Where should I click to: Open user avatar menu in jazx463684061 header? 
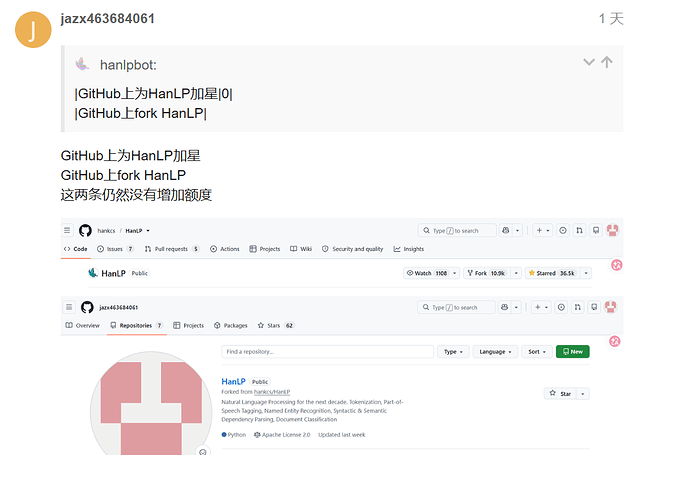pos(611,307)
